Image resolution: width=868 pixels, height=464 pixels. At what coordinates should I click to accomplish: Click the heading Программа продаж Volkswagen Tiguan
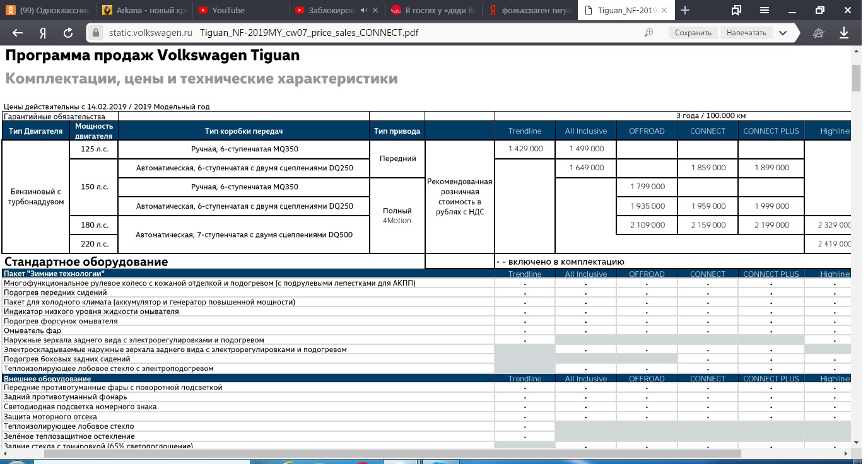[x=152, y=55]
